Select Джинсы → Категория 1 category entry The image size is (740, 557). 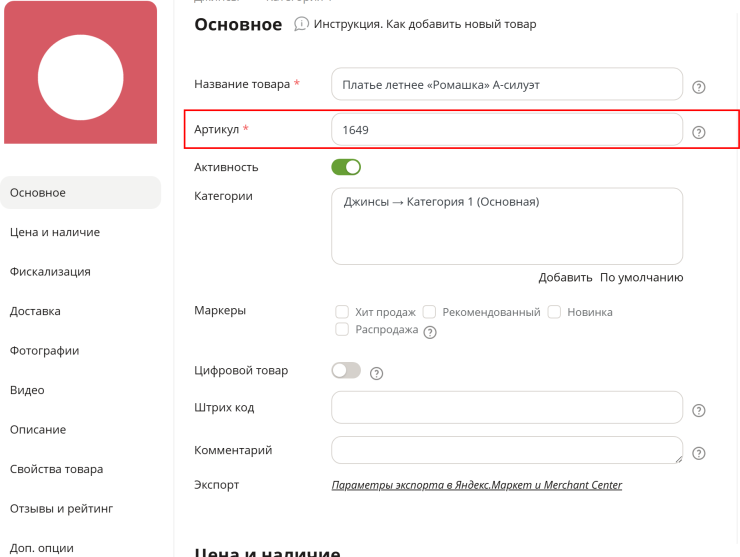coord(441,202)
